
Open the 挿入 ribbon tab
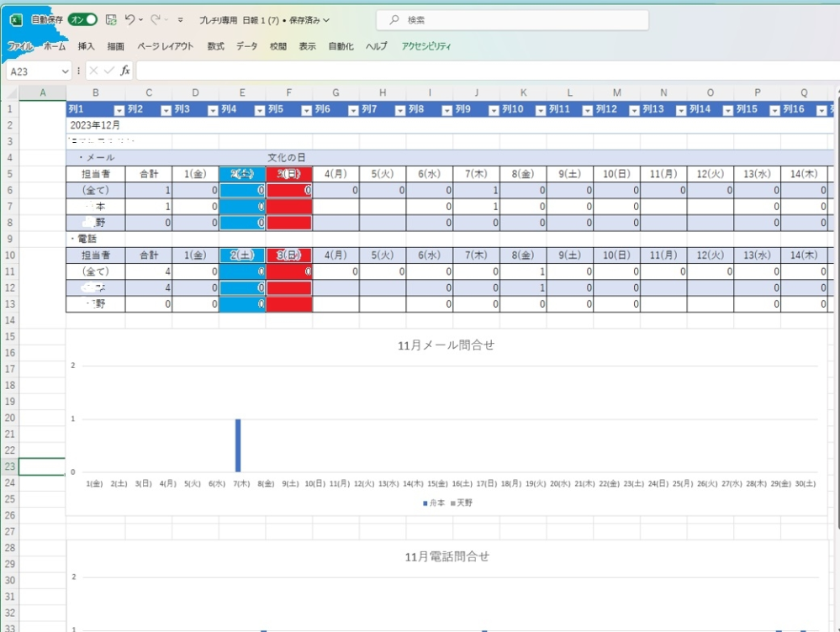click(86, 46)
